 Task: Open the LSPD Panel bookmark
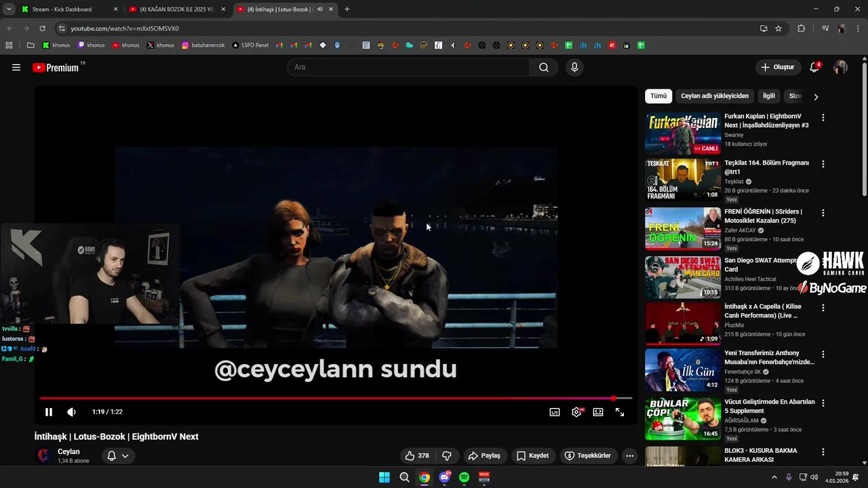pos(250,45)
